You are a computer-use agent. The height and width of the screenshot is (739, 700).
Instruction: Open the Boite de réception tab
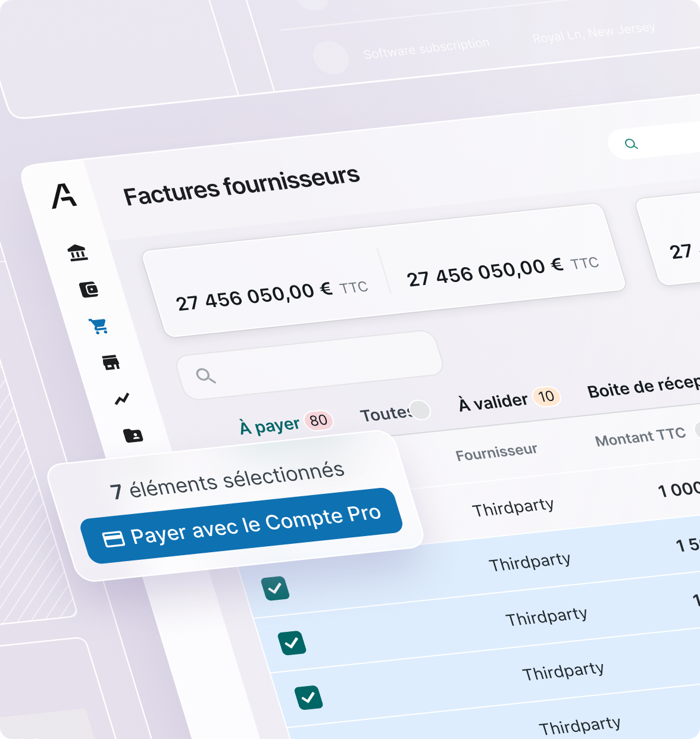pos(643,387)
